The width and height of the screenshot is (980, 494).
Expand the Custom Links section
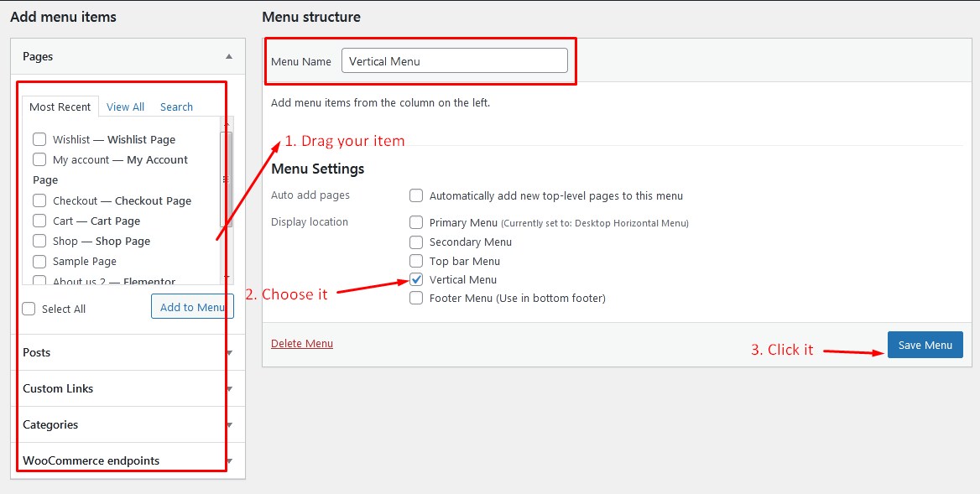click(229, 389)
